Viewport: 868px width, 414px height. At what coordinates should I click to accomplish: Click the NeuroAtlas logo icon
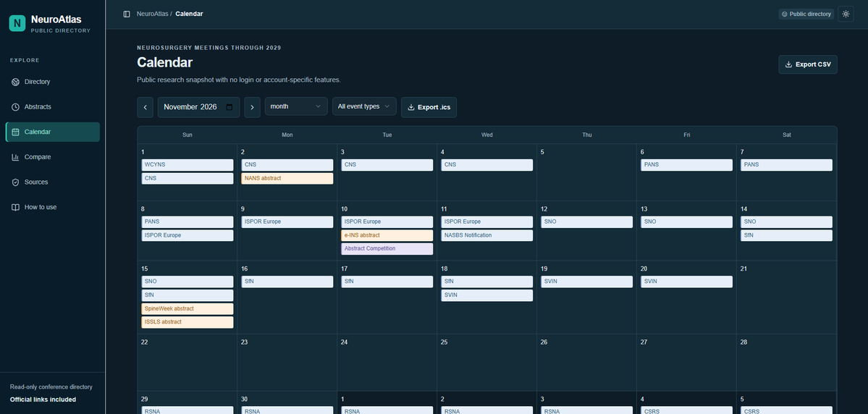[17, 23]
